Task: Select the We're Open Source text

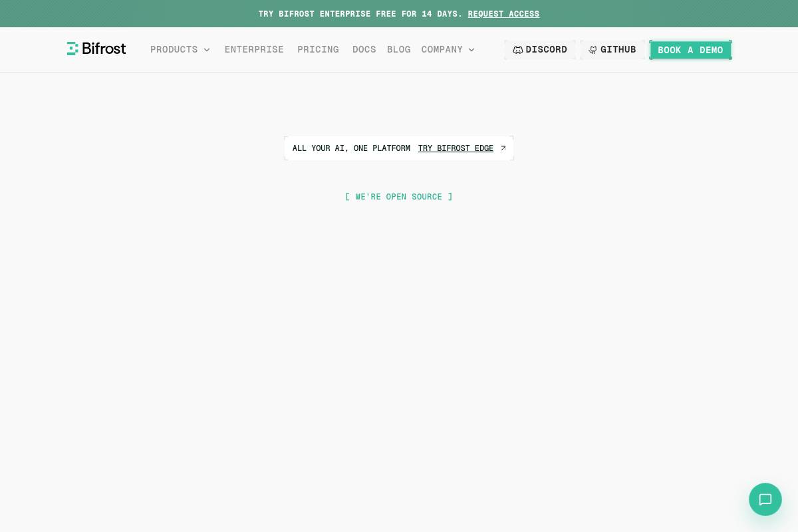Action: (x=399, y=197)
